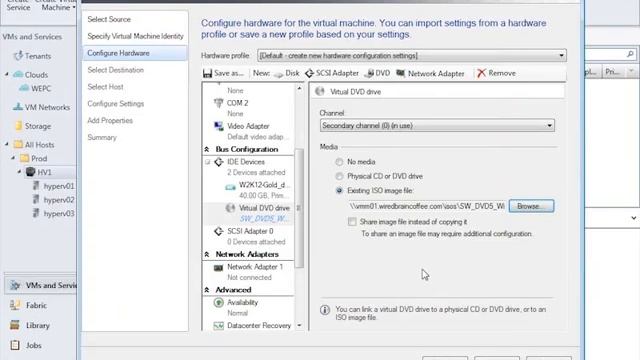The image size is (640, 360).
Task: Click the search magnifier in background window
Action: (x=630, y=54)
